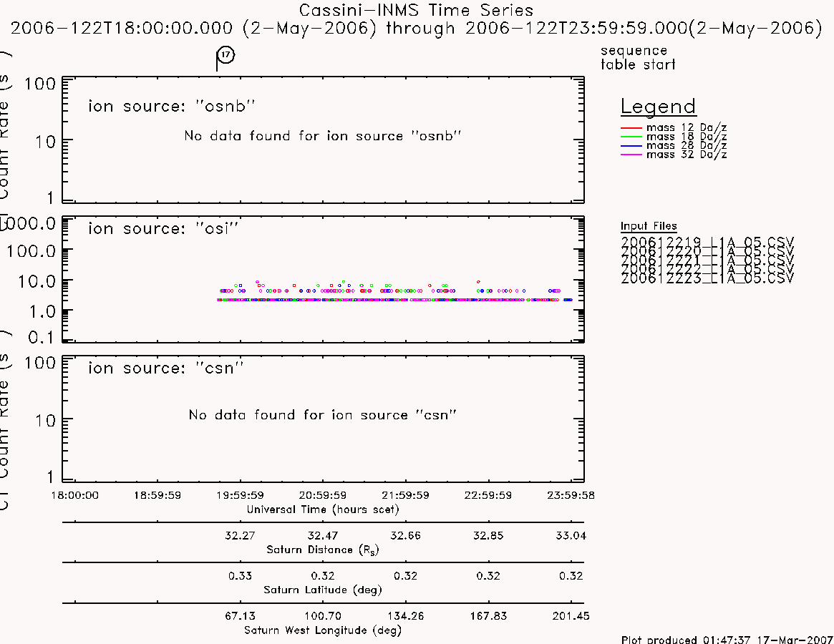Select the green mass 18 legend line
The image size is (834, 644).
[631, 137]
